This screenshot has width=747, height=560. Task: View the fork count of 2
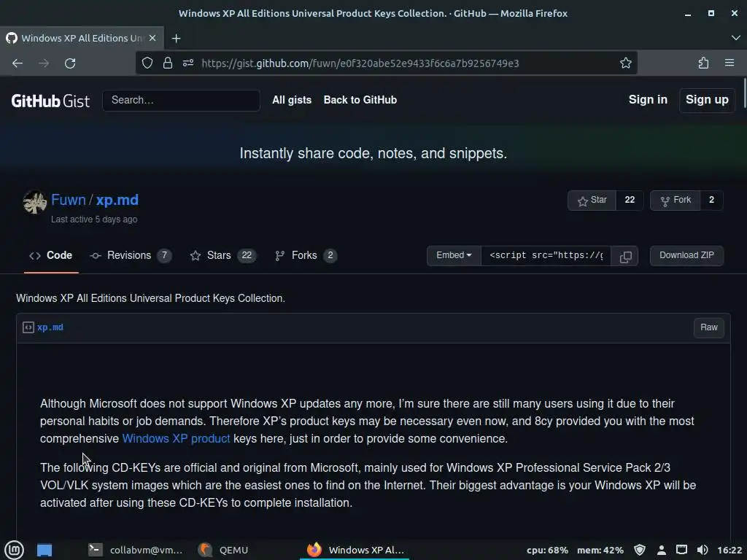[712, 200]
